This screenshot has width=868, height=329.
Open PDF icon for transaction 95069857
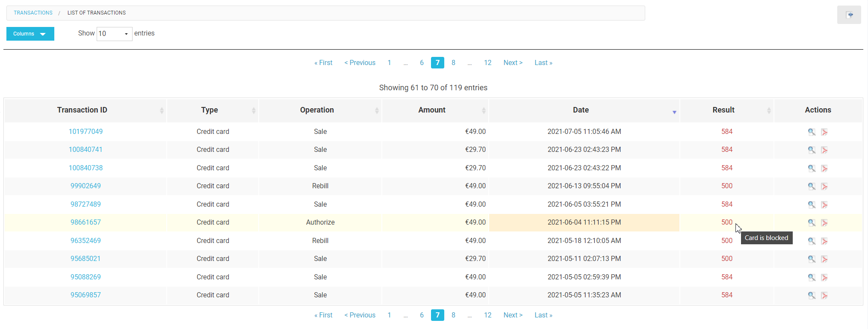pyautogui.click(x=824, y=296)
